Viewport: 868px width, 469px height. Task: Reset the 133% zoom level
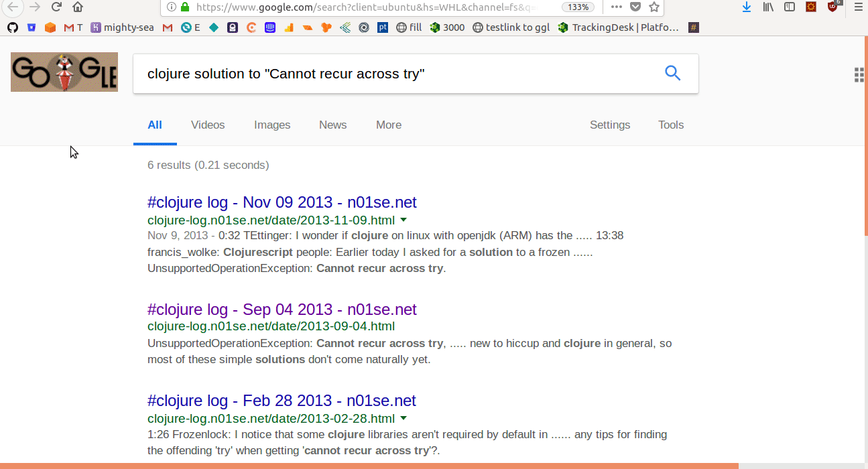pos(578,7)
